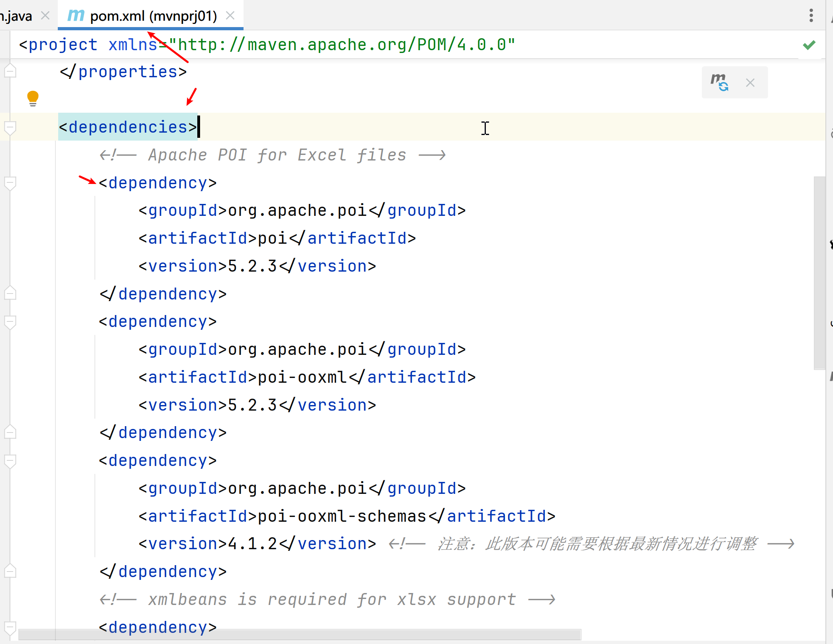Close the pom.xml (mvnprj01) tab

[x=230, y=16]
